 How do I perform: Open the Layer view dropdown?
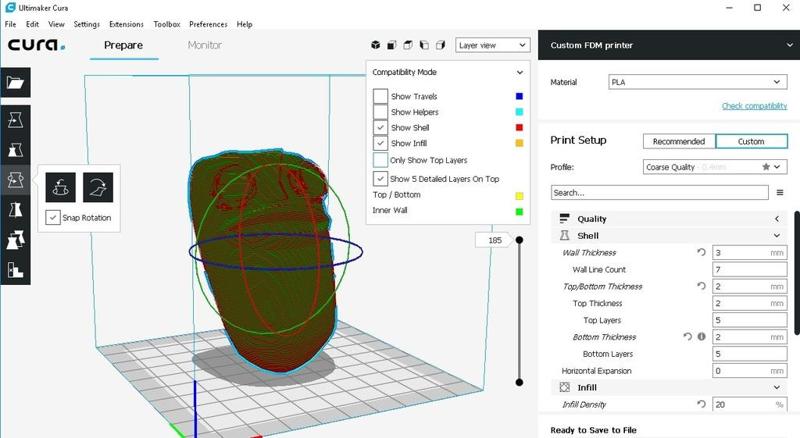(492, 45)
